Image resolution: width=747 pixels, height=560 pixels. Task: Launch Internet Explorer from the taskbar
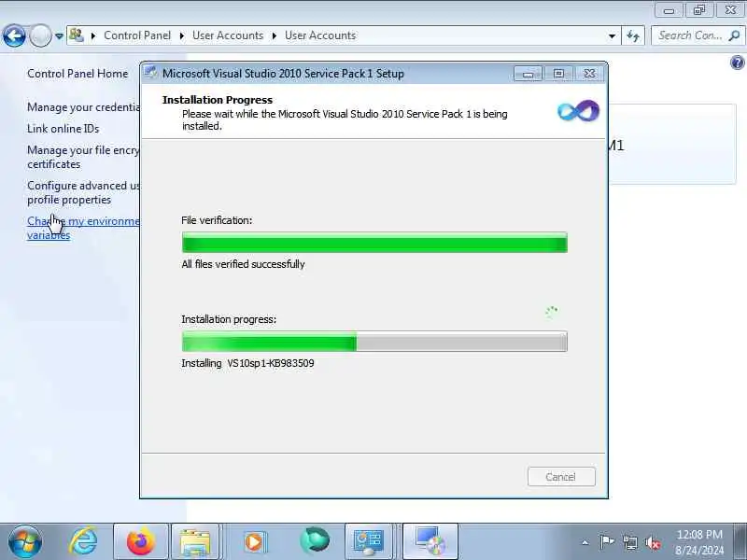click(x=83, y=542)
